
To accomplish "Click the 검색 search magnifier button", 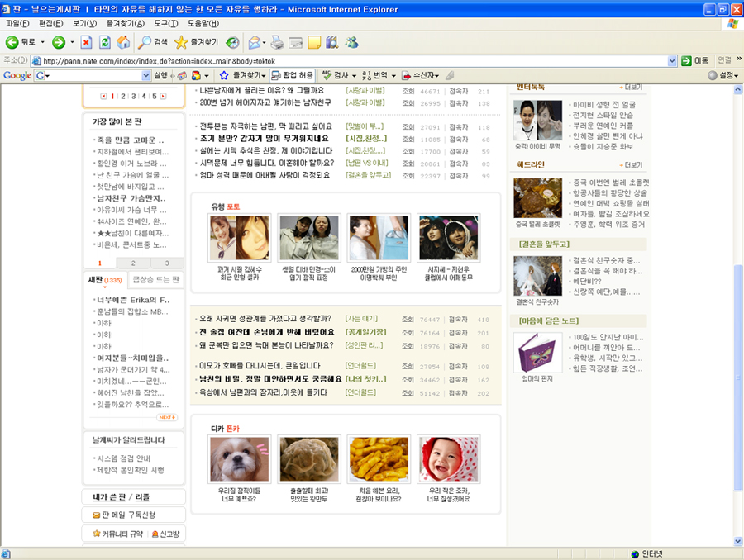I will point(153,42).
